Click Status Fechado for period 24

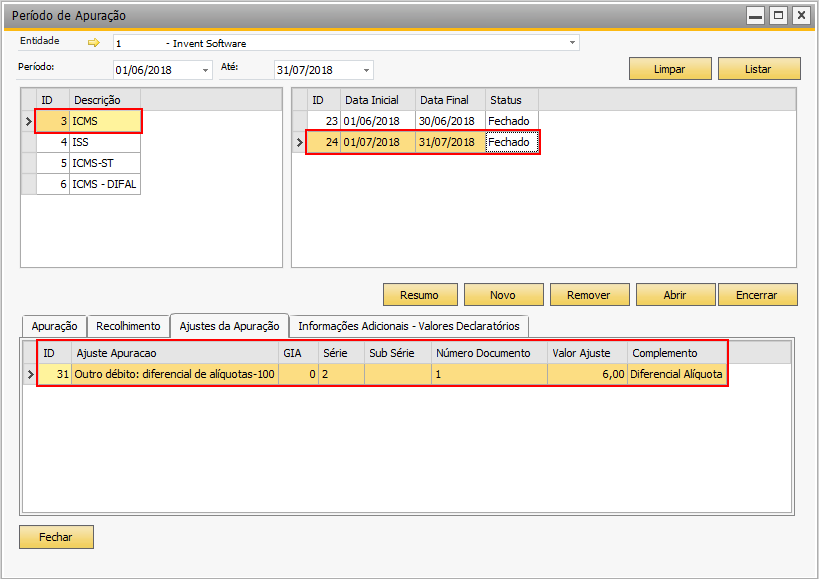coord(512,142)
